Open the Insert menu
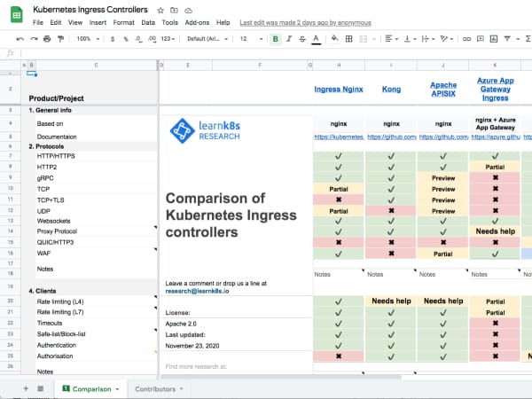The image size is (532, 399). (x=98, y=22)
